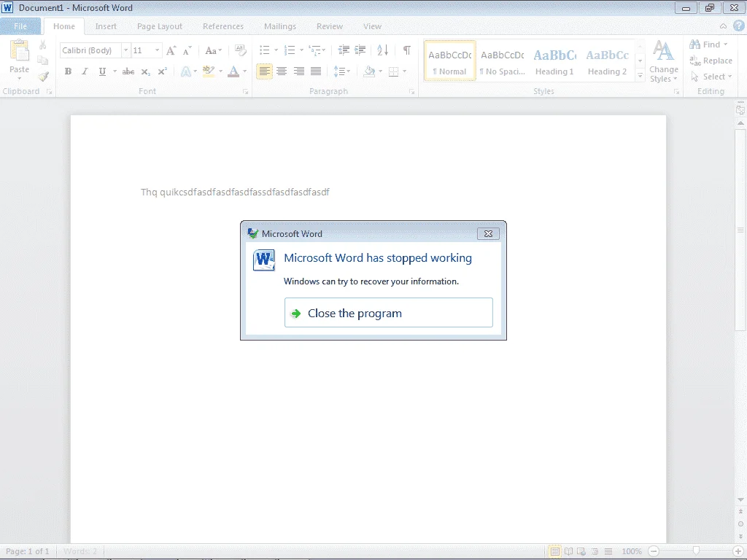Click the Word Help question mark icon
The height and width of the screenshot is (560, 747).
tap(738, 26)
